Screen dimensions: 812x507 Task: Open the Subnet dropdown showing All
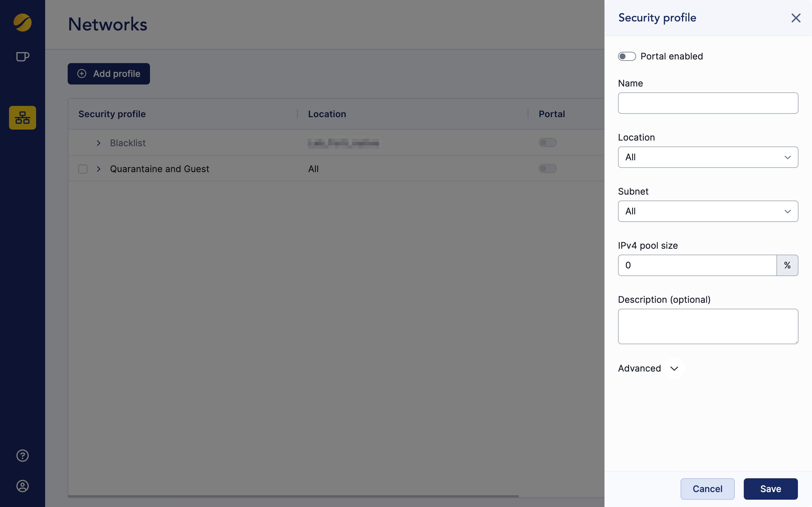(708, 211)
